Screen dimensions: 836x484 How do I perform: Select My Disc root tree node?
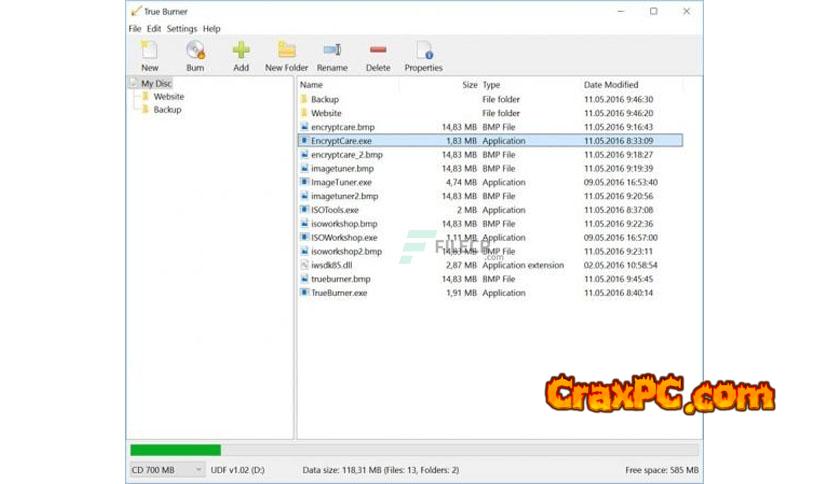pos(155,84)
